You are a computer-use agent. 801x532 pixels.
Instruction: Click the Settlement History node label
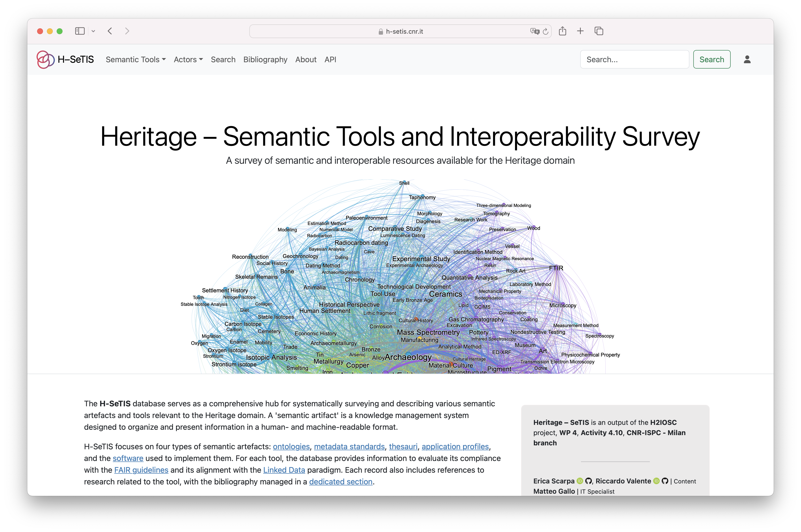click(225, 290)
